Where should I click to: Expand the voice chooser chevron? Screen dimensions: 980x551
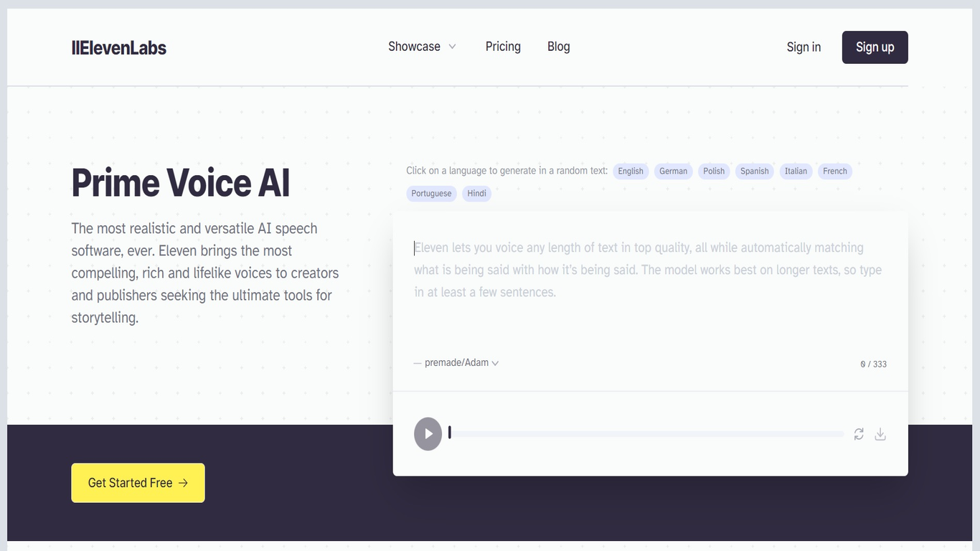click(495, 363)
